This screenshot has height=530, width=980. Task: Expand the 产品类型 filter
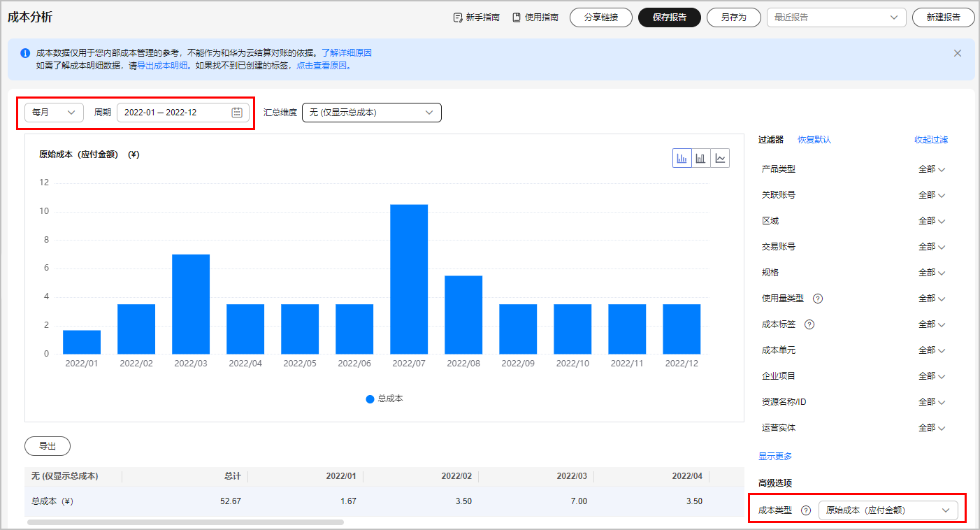[x=931, y=169]
